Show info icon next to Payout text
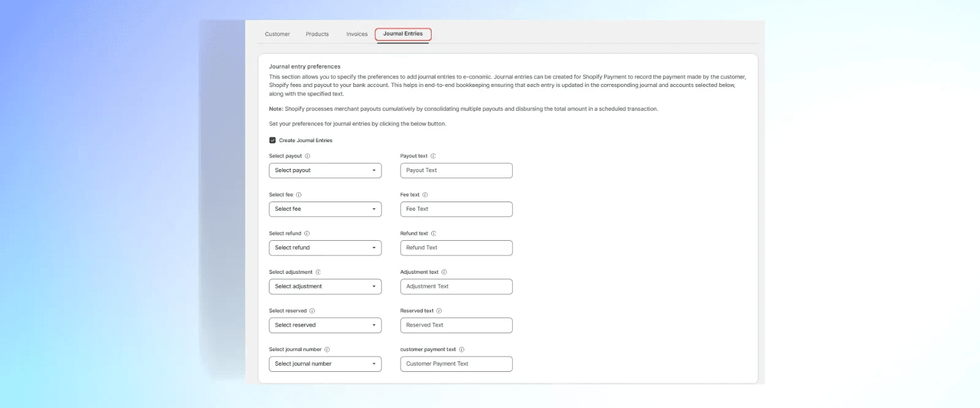The width and height of the screenshot is (980, 408). 433,156
